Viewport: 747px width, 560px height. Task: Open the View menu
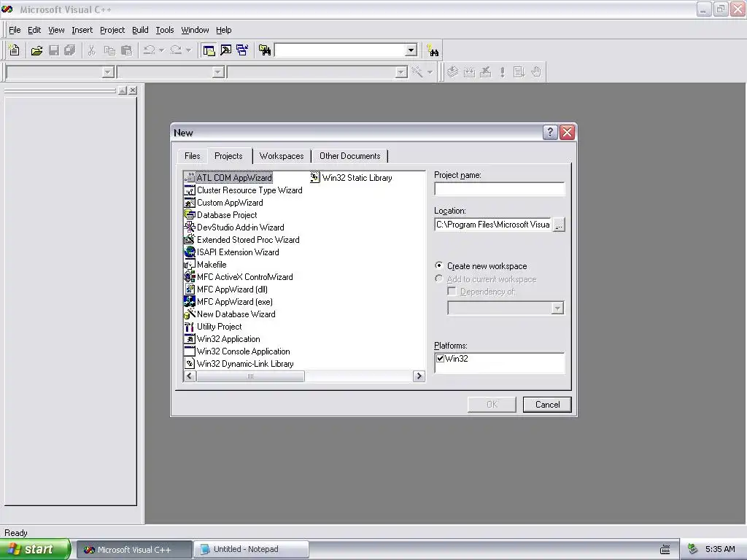56,30
